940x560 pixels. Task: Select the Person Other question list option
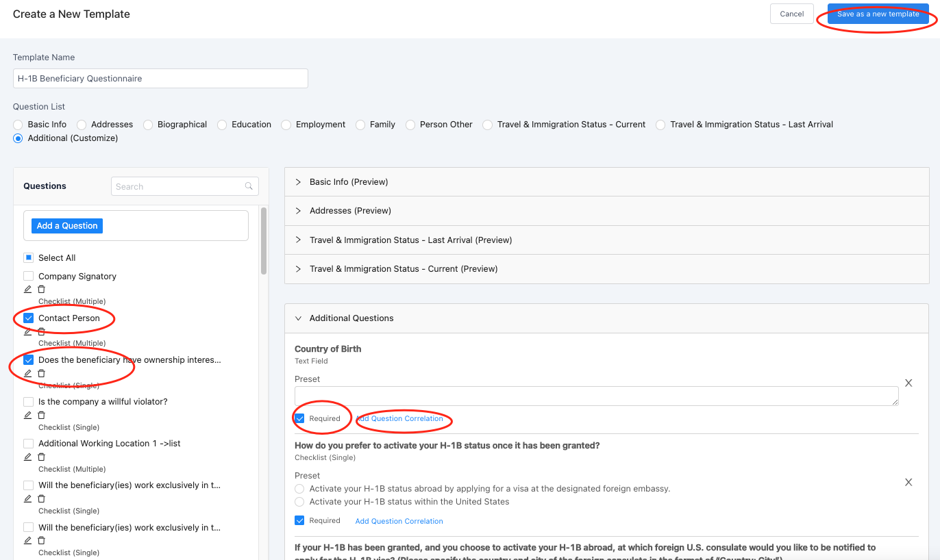[x=410, y=125]
